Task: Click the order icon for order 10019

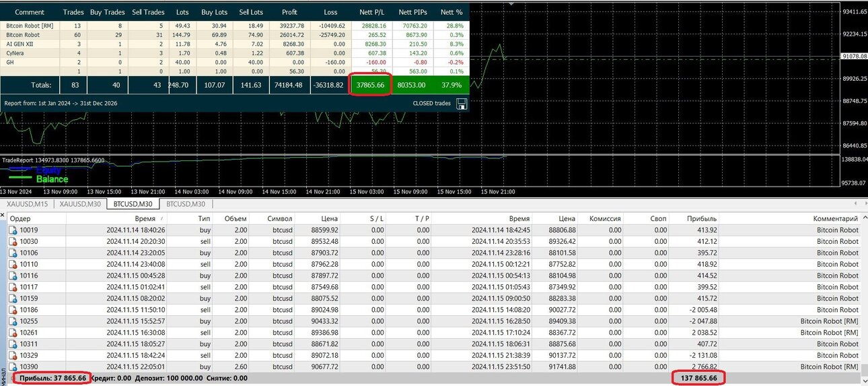Action: pos(13,230)
